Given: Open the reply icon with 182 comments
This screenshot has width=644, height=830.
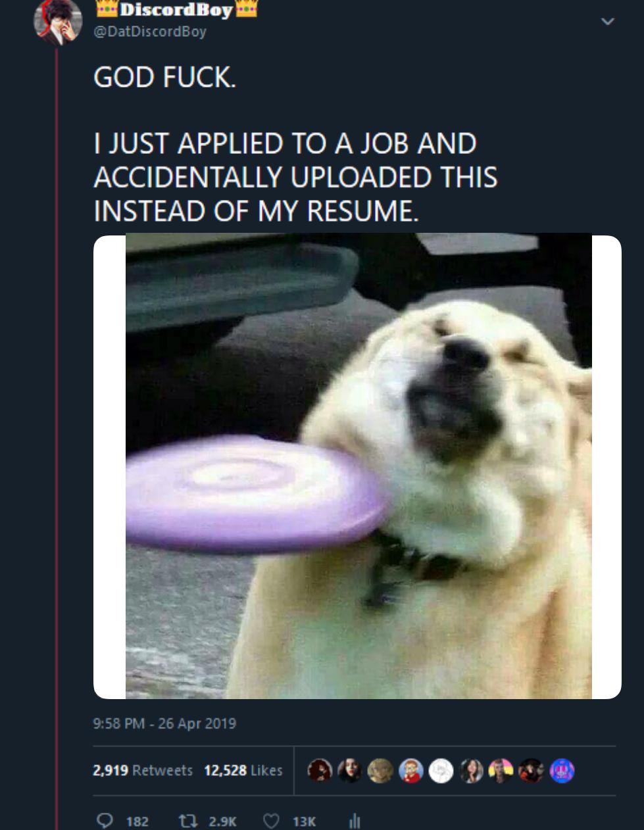Looking at the screenshot, I should (105, 821).
